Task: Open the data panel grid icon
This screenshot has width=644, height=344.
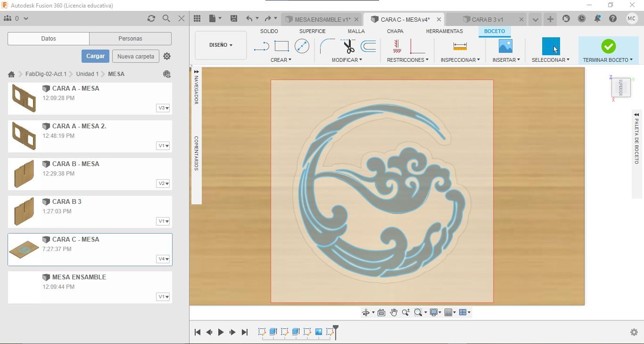Action: [197, 18]
